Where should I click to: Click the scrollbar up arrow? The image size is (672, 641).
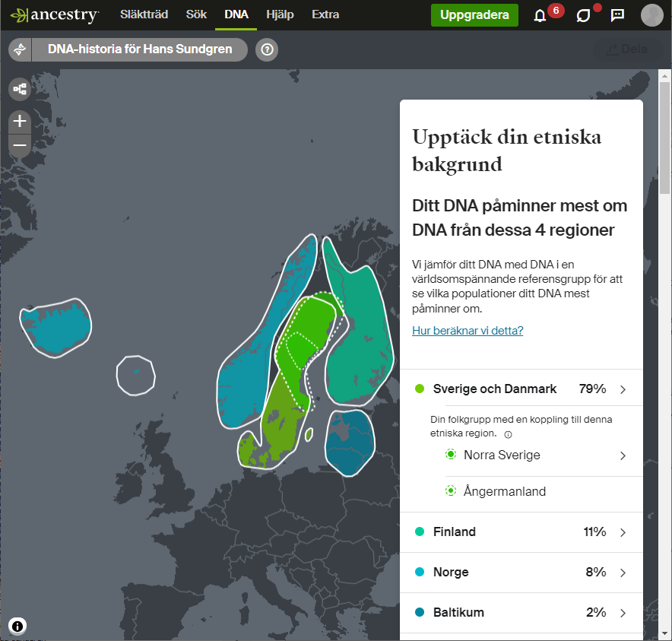tap(664, 76)
